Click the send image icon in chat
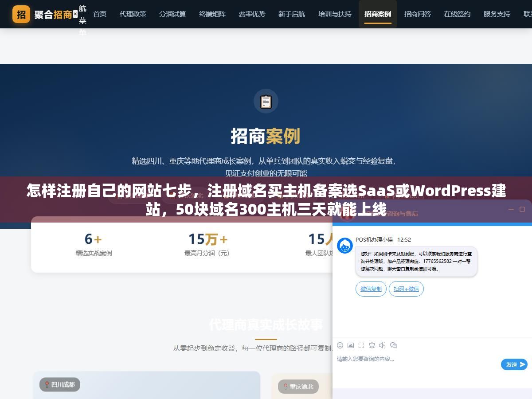The height and width of the screenshot is (399, 532). tap(351, 345)
